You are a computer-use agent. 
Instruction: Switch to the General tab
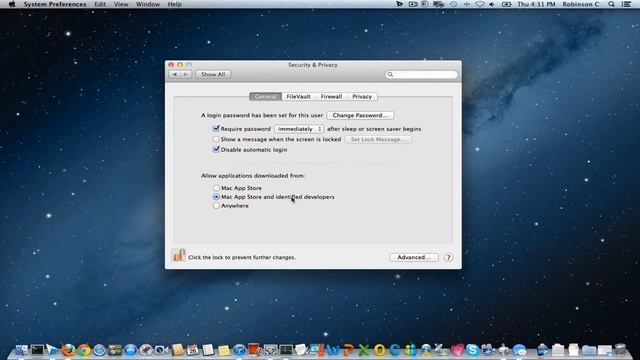(265, 96)
